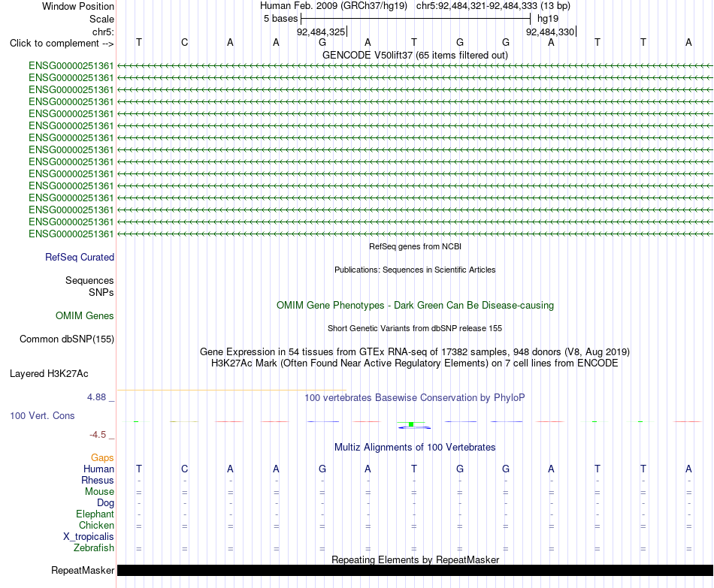The image size is (714, 588).
Task: Click the 'Zebrafish' species label
Action: point(94,548)
